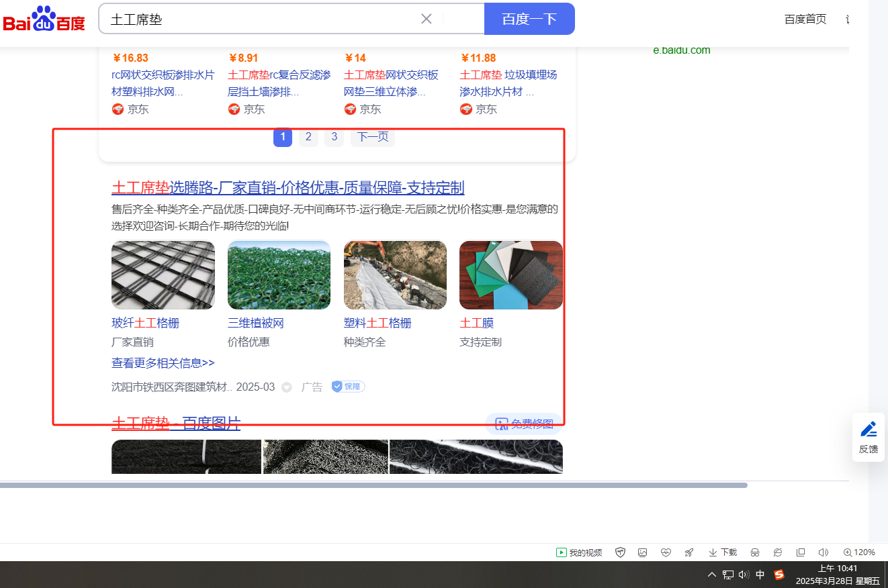This screenshot has width=888, height=588.
Task: Open the 120% page zoom control
Action: tap(859, 552)
